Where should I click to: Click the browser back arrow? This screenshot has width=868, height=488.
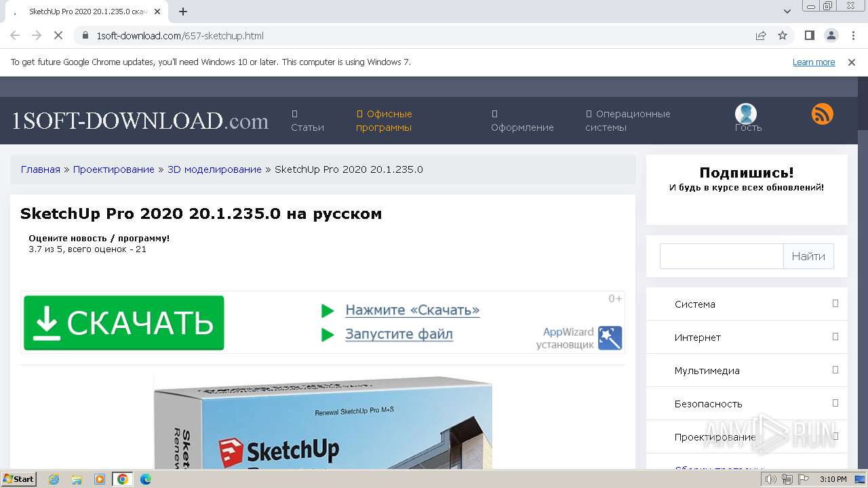pos(15,36)
